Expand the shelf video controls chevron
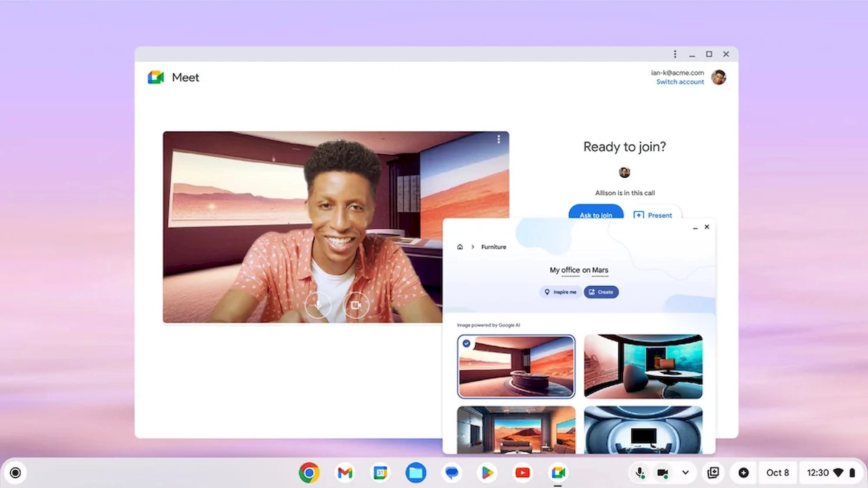This screenshot has height=488, width=868. [x=685, y=473]
